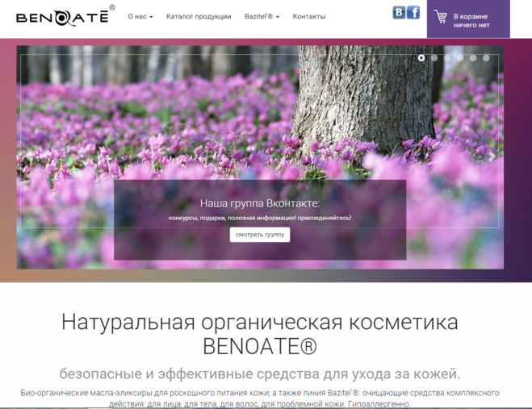Select the third carousel slide indicator
The image size is (532, 409).
coord(447,58)
